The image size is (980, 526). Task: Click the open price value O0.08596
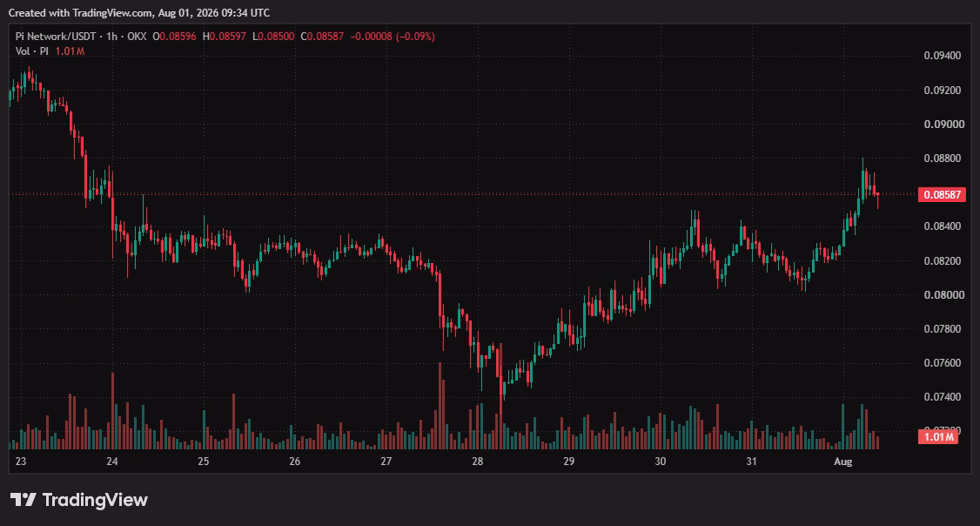coord(174,37)
